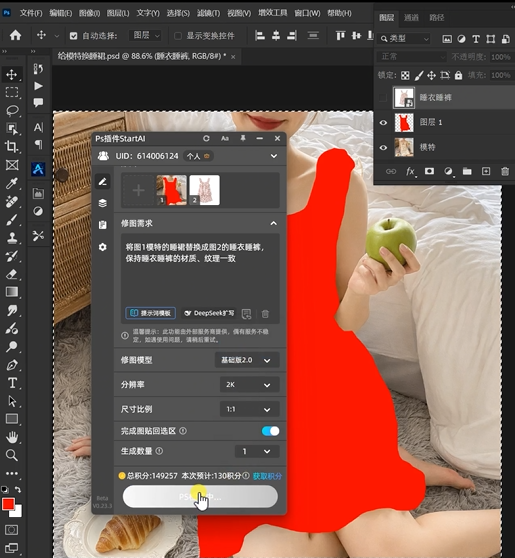Open the 尺寸比例 1:1 dropdown

click(250, 409)
